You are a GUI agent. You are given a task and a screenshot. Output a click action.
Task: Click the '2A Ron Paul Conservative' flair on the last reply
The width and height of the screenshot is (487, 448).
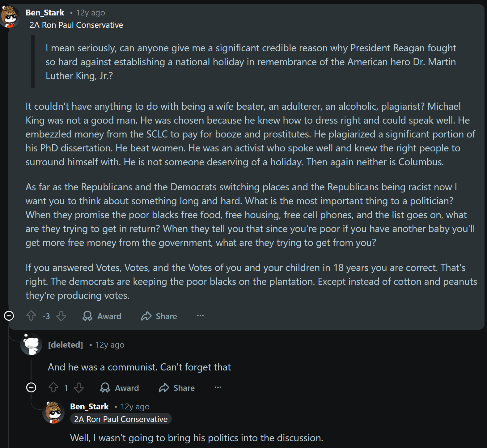click(x=121, y=419)
